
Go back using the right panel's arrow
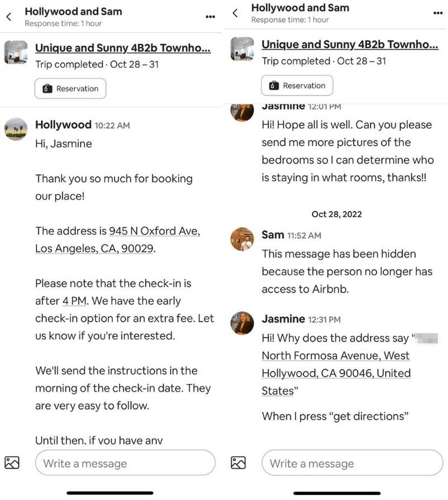tap(235, 12)
